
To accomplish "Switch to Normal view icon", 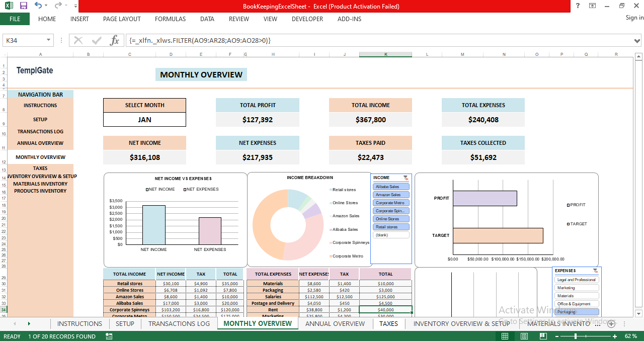I will point(505,336).
